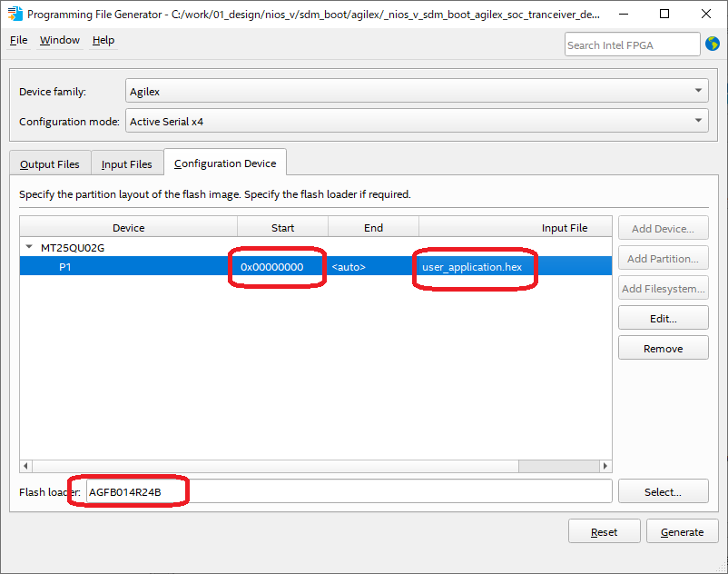
Task: Collapse the MT25QU02G device tree node
Action: tap(29, 247)
